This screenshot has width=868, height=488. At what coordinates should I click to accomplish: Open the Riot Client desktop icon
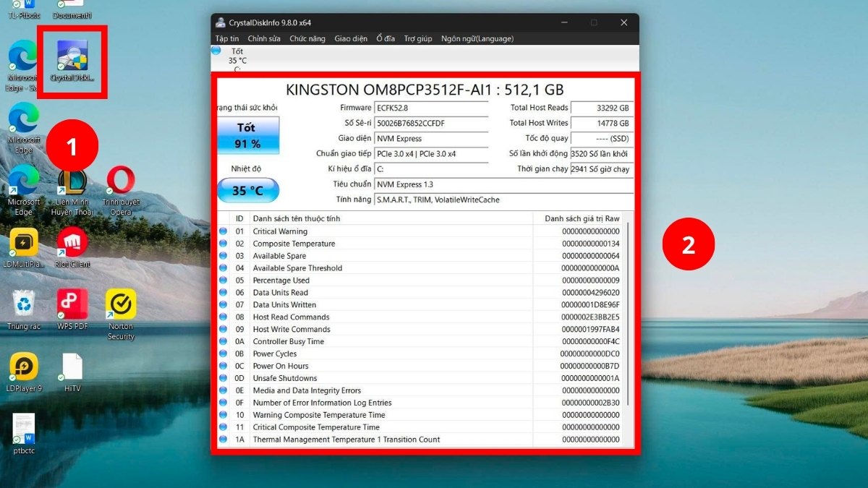(72, 248)
